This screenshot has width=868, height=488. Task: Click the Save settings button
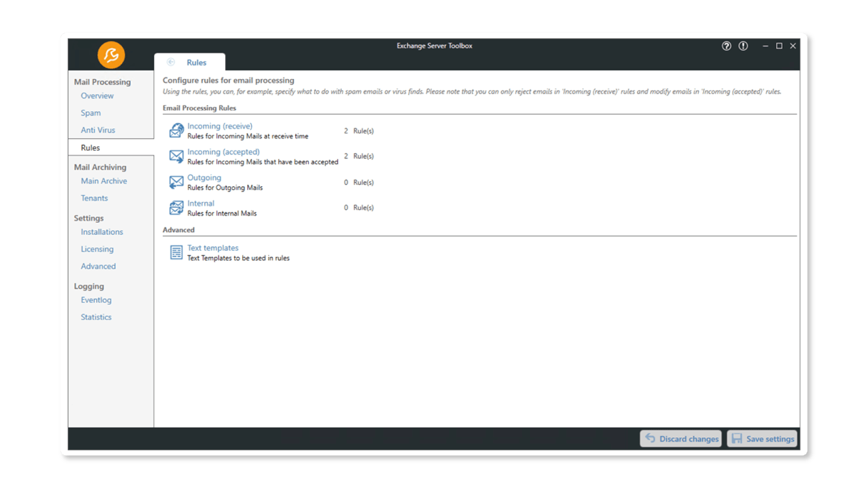763,439
